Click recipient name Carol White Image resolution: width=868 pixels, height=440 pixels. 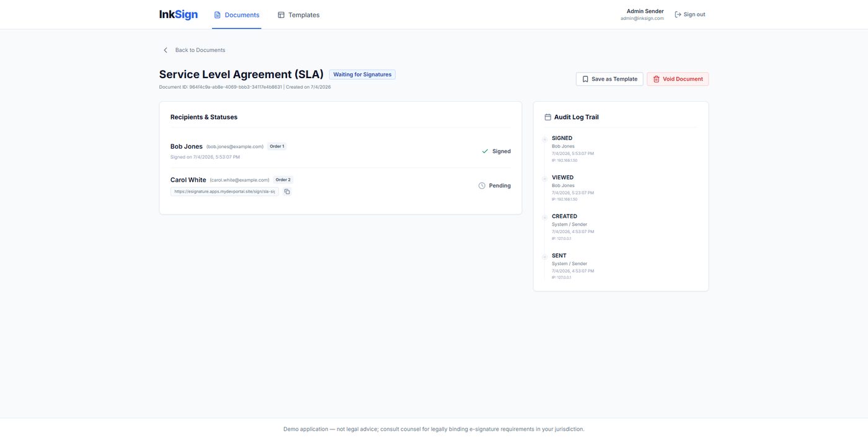[188, 180]
